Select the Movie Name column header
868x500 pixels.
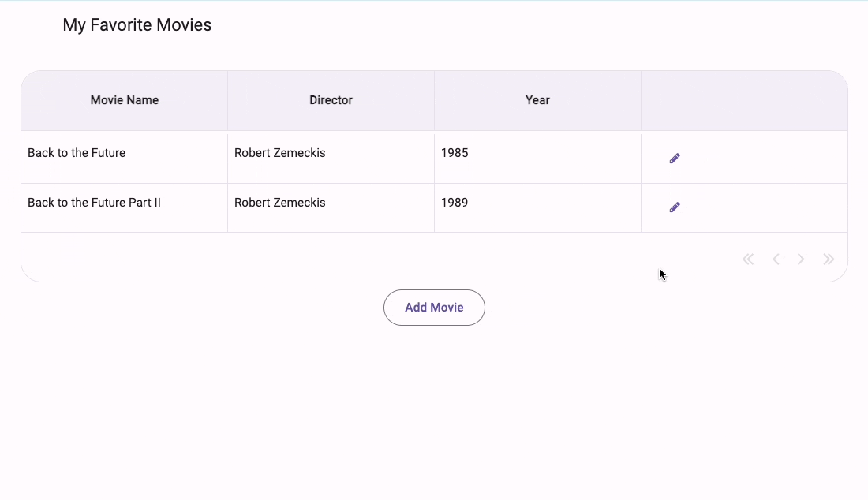125,100
